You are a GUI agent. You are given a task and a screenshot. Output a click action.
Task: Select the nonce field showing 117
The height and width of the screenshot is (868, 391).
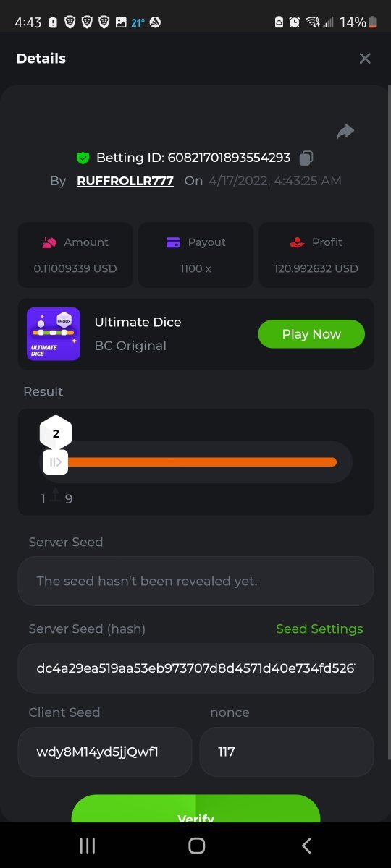[x=287, y=752]
